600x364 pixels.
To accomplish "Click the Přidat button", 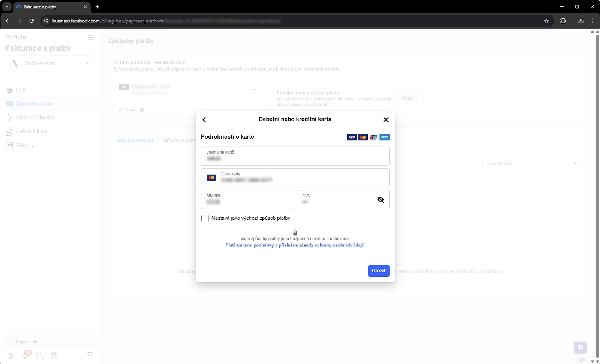I will tap(406, 98).
